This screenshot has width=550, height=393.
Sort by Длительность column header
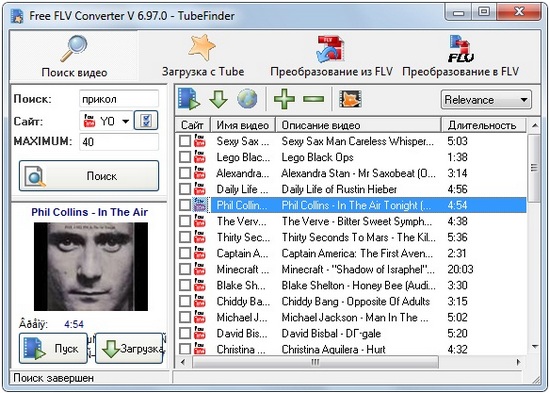point(483,125)
